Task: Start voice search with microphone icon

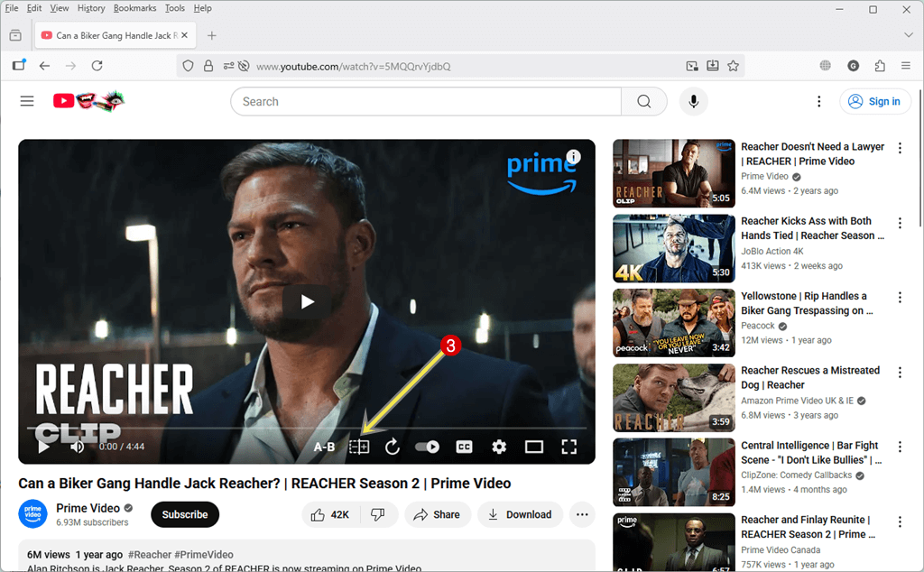Action: (x=694, y=101)
